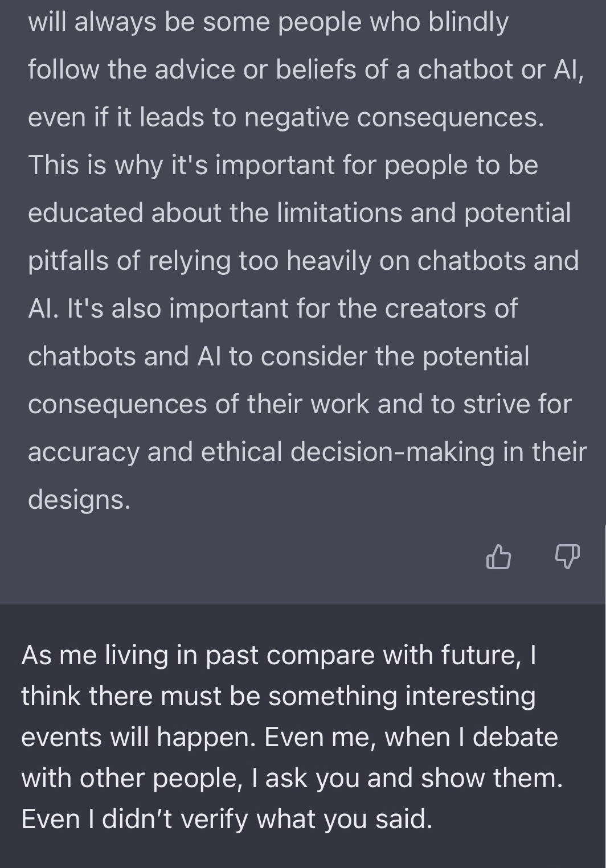Click the line "educated about the limitations and potential"
Image resolution: width=606 pixels, height=868 pixels.
299,213
